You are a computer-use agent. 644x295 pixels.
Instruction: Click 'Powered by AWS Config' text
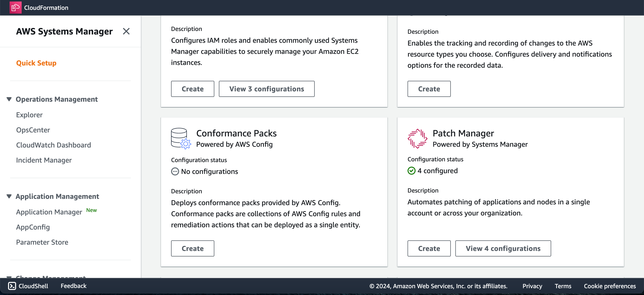(234, 144)
